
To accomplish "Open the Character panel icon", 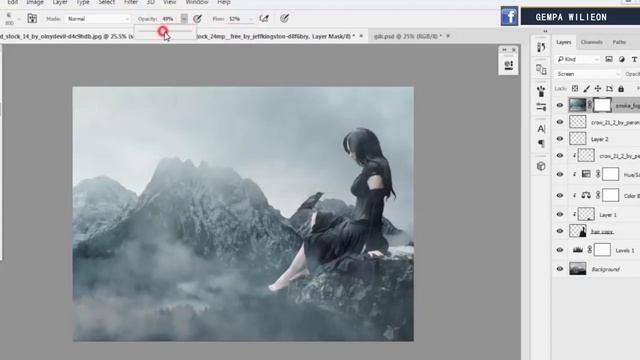I will (541, 129).
